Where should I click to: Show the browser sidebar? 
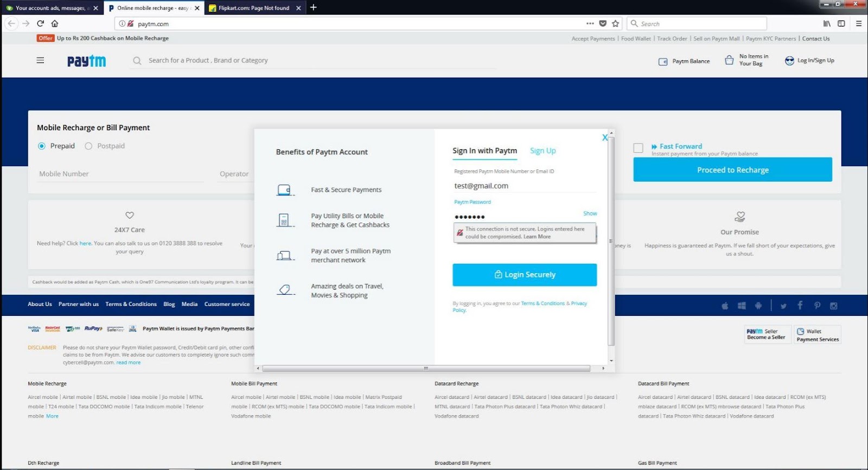(841, 23)
